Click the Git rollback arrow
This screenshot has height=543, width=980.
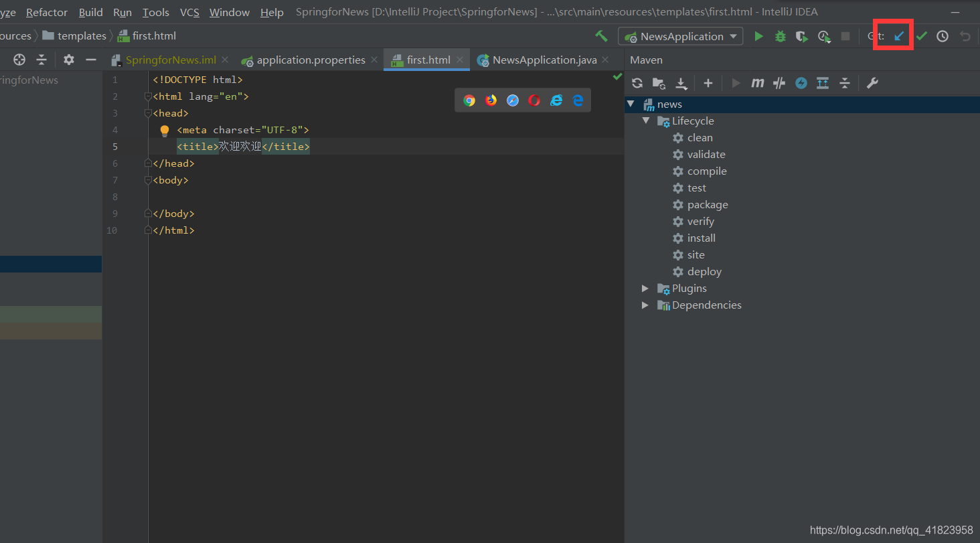(x=965, y=36)
